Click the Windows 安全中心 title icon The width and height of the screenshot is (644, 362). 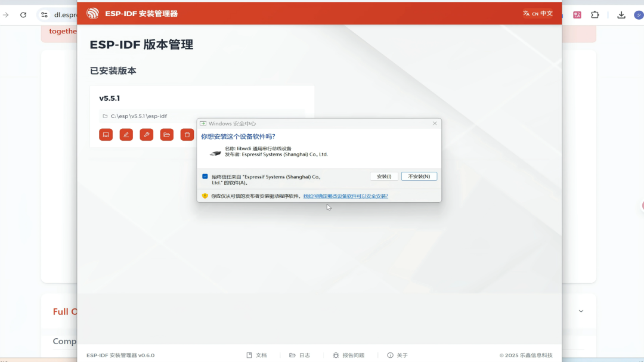click(203, 123)
